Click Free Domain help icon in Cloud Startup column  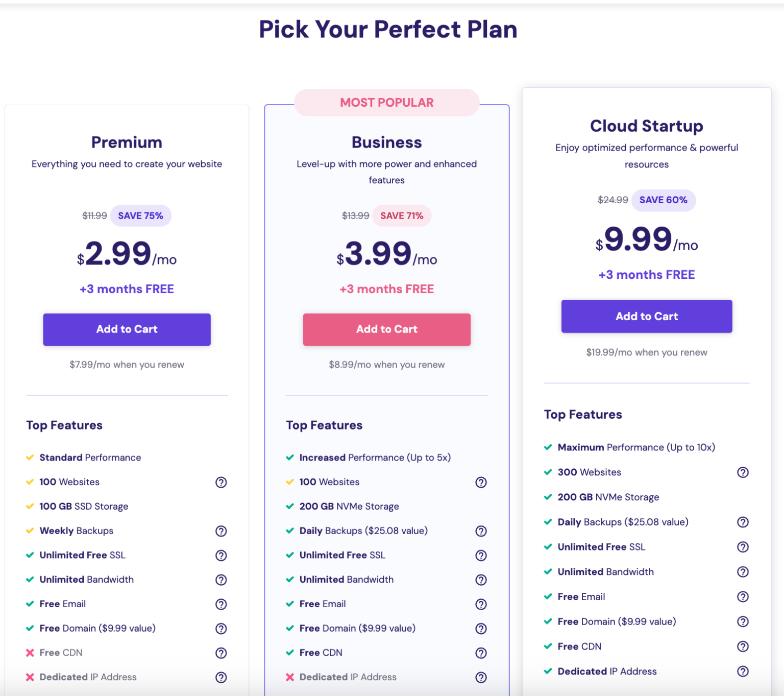[743, 621]
